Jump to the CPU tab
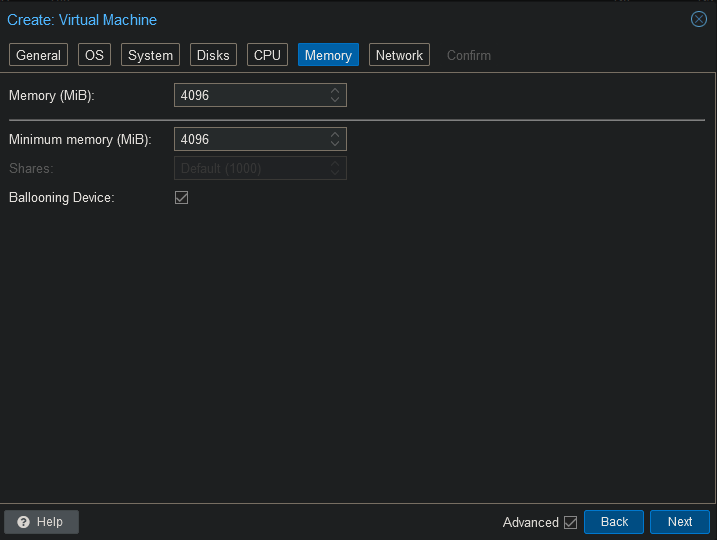Viewport: 717px width, 540px height. (267, 55)
